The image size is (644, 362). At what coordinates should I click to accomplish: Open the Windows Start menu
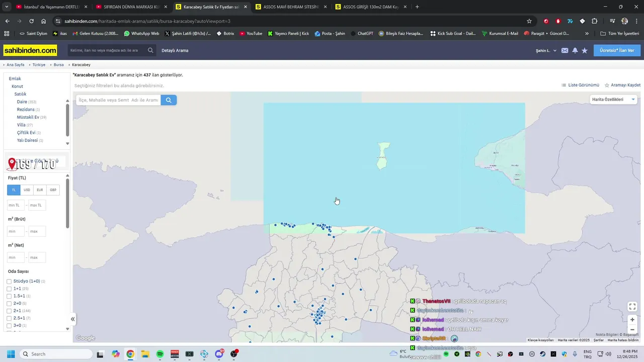[11, 354]
